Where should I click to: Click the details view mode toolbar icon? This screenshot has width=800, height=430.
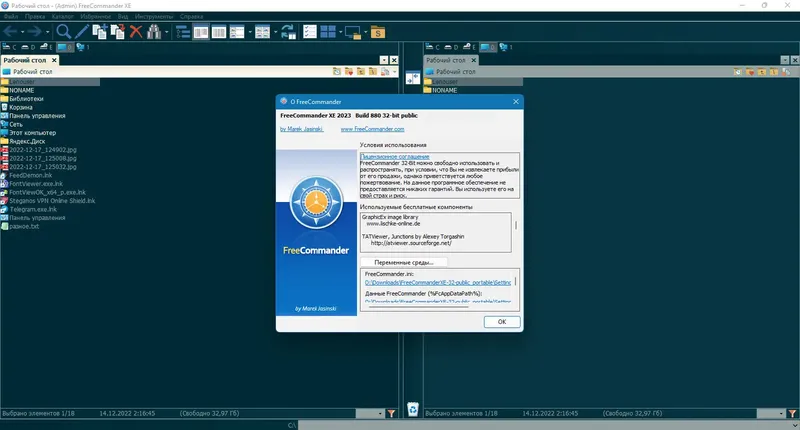[237, 32]
